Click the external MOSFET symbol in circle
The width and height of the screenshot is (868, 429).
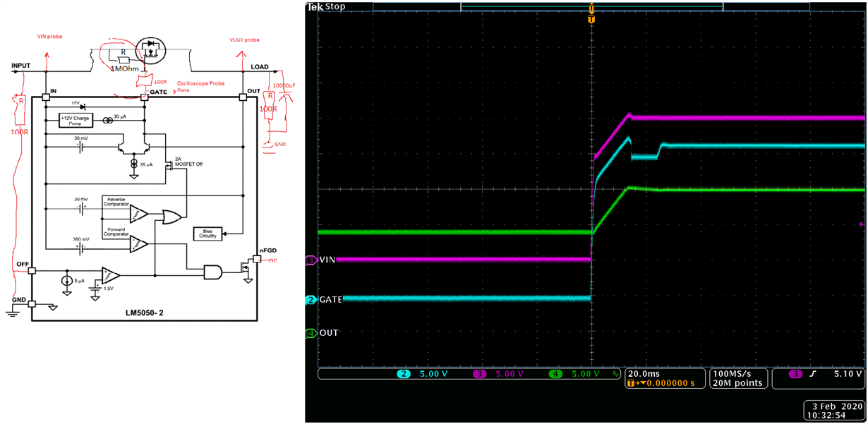[x=152, y=52]
